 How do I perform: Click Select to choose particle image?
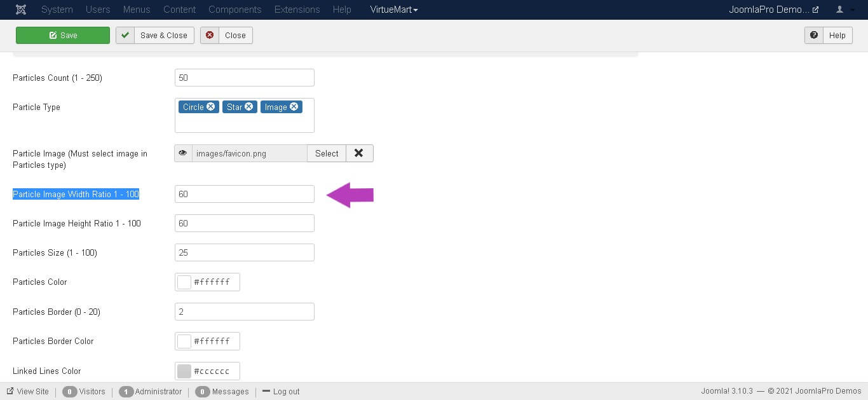click(x=327, y=153)
